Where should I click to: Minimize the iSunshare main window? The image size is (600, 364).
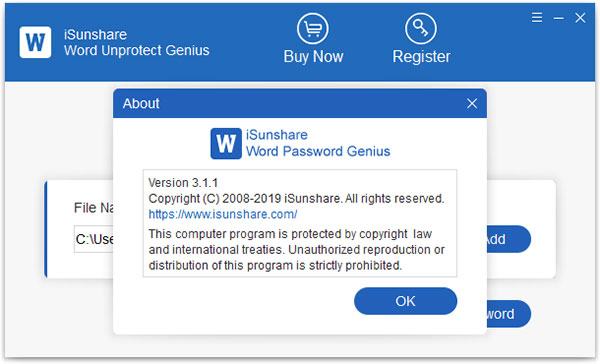point(558,18)
